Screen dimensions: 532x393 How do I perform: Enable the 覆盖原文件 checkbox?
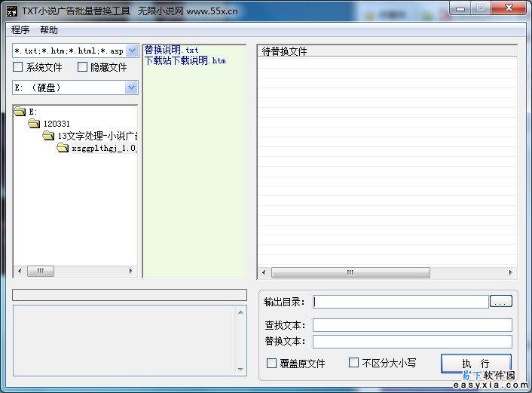pos(271,363)
